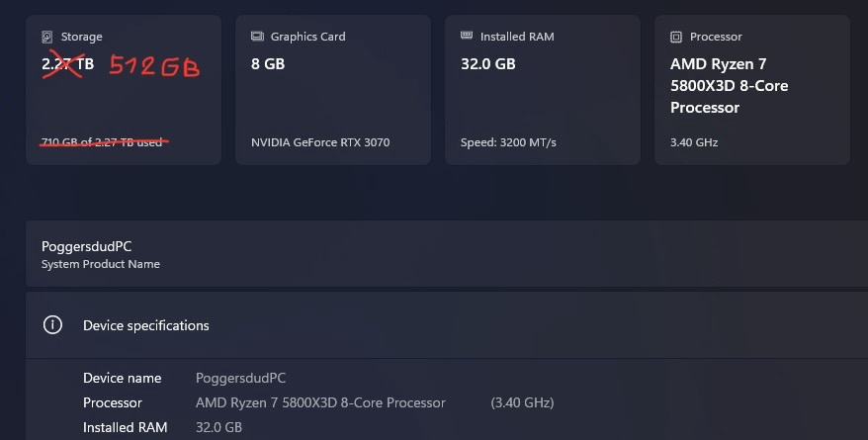
Task: Open the crossed-out 2.27 TB storage value
Action: [68, 66]
